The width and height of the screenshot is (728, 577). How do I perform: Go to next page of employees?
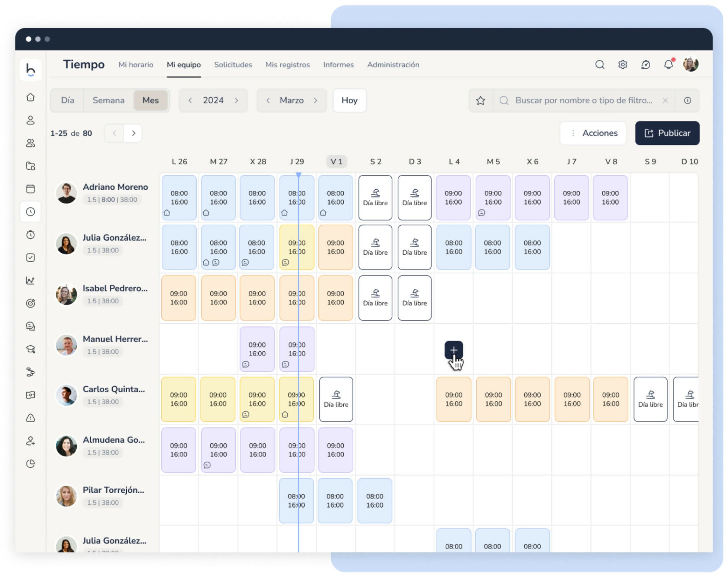tap(133, 133)
